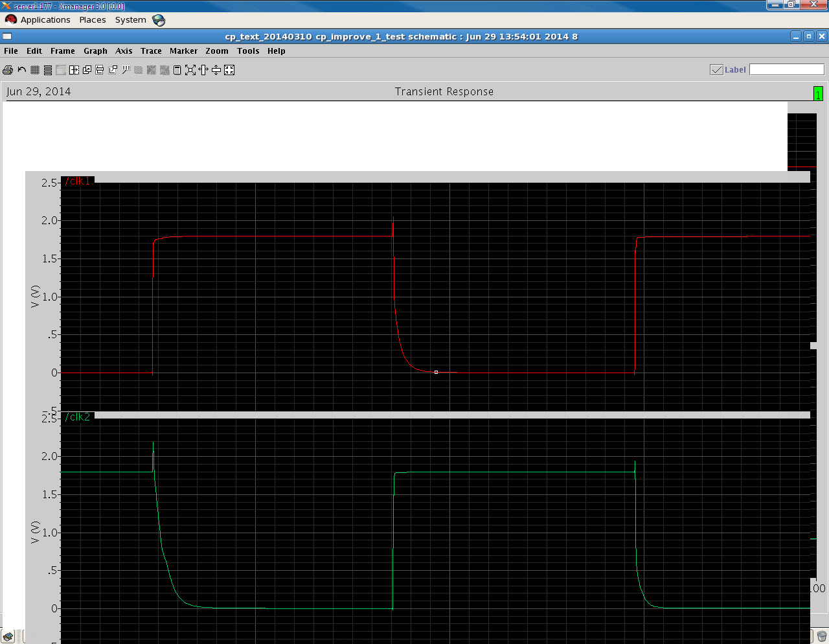The height and width of the screenshot is (644, 829).
Task: Expand the Axis menu
Action: (x=124, y=51)
